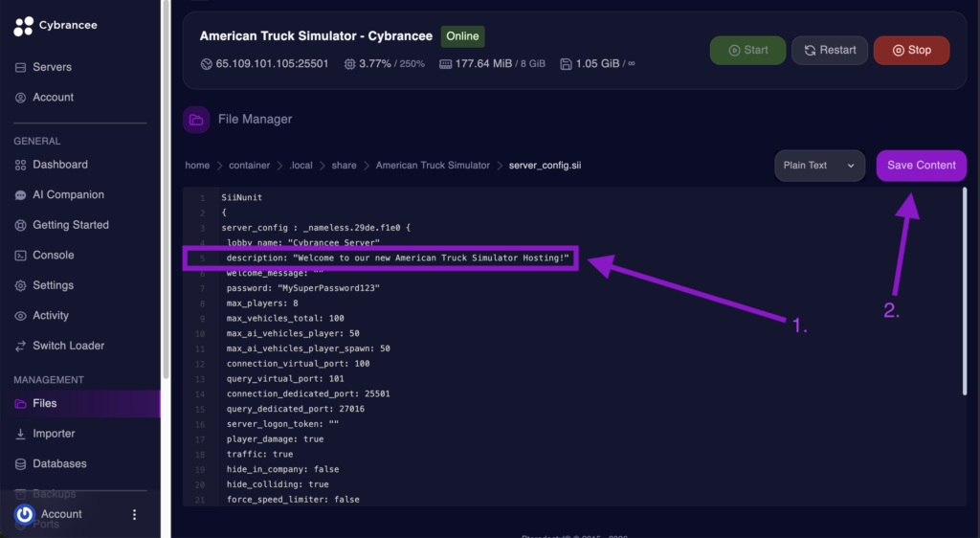Image resolution: width=980 pixels, height=538 pixels.
Task: Restart the server
Action: pos(830,50)
